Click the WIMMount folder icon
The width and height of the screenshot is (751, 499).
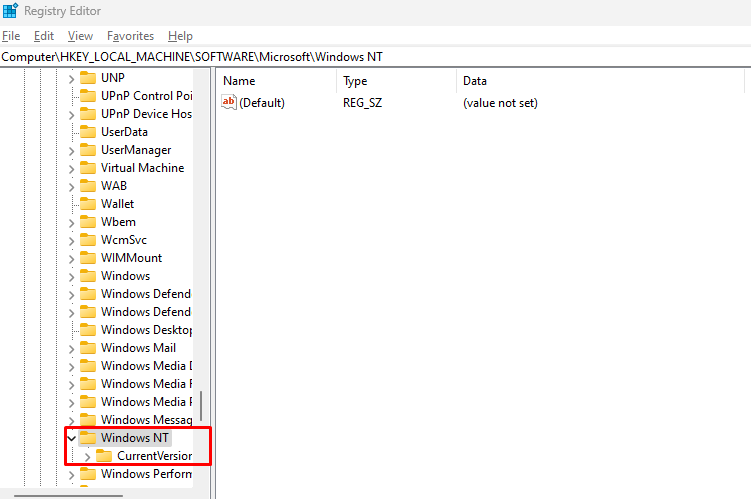coord(88,258)
